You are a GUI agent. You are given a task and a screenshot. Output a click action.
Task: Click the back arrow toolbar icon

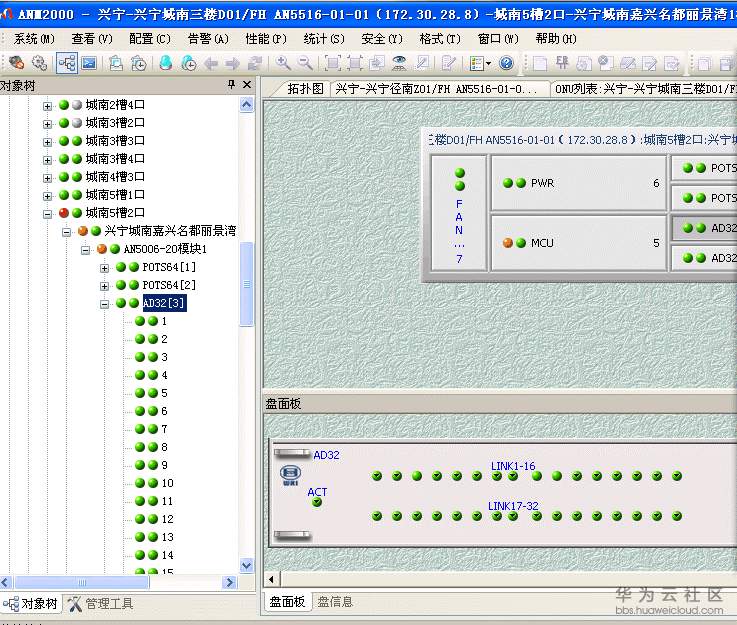click(x=211, y=63)
